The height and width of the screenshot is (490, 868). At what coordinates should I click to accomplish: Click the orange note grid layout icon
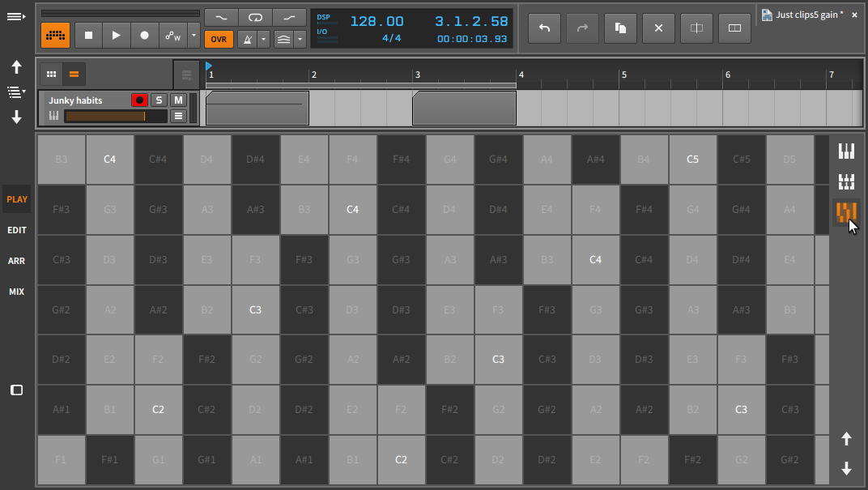coord(846,212)
